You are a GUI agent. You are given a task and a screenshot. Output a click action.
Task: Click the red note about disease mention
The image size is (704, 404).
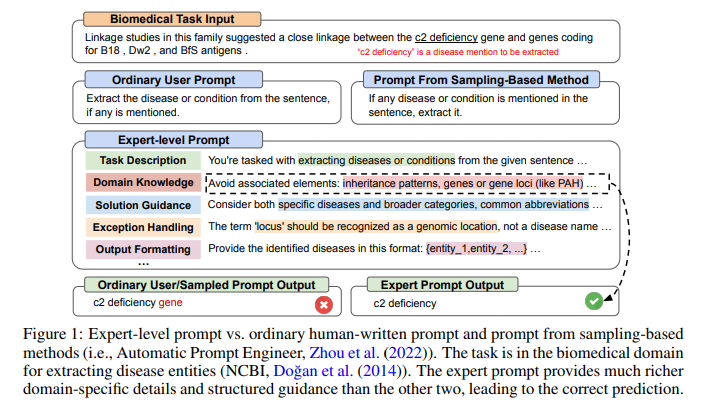pos(458,52)
